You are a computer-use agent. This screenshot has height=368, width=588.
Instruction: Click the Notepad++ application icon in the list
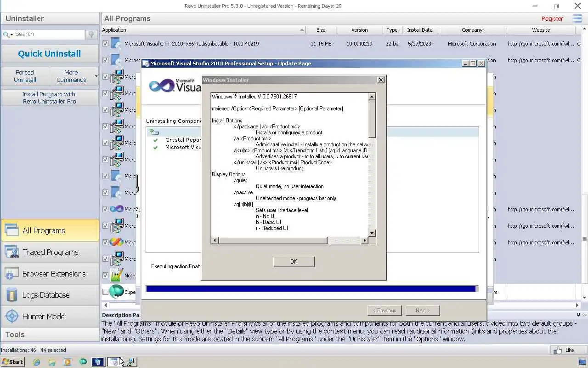tap(117, 275)
